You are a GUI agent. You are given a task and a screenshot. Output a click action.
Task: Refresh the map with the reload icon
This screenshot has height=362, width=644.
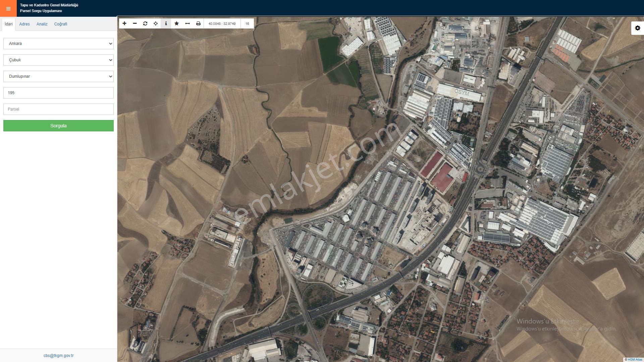(145, 23)
